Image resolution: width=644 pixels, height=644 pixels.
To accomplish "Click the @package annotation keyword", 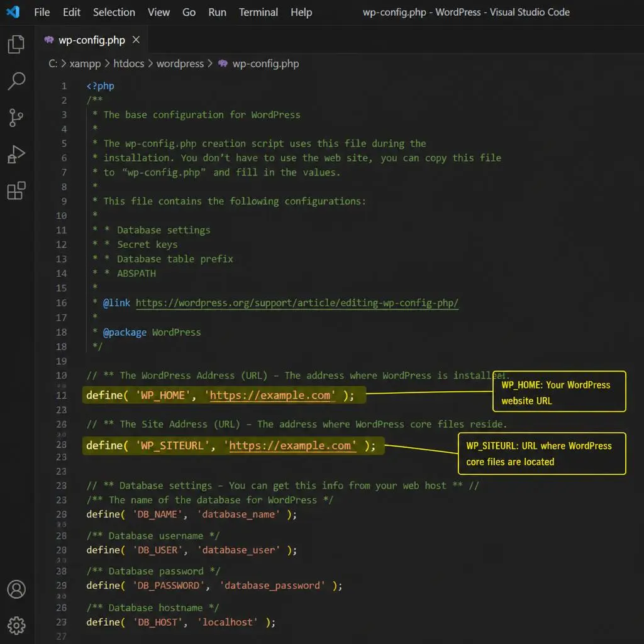I will 125,332.
